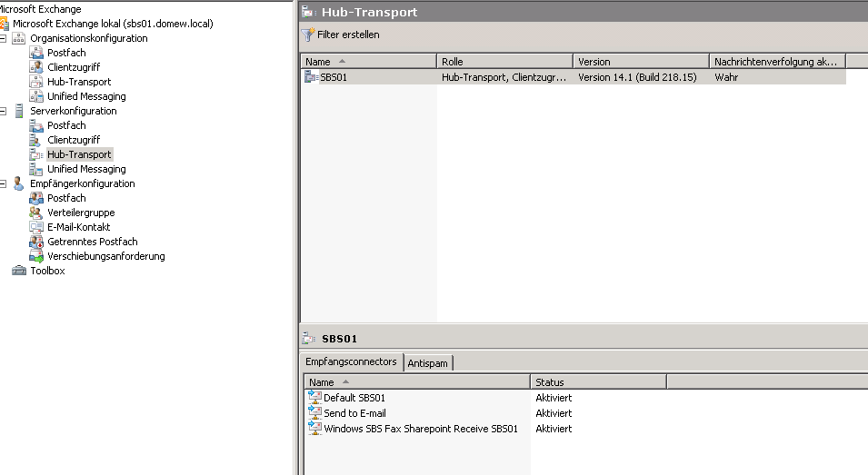Click the filter funnel icon
Image resolution: width=868 pixels, height=475 pixels.
click(308, 35)
